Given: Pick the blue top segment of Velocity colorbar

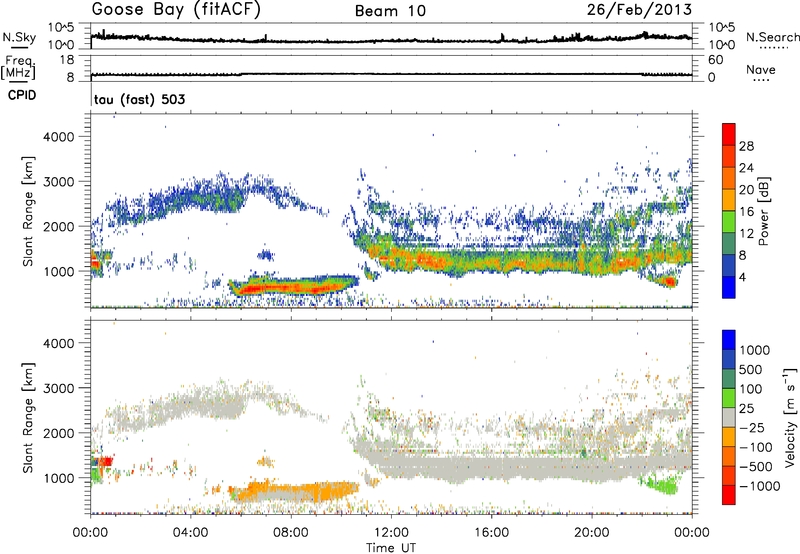Looking at the screenshot, I should (729, 340).
